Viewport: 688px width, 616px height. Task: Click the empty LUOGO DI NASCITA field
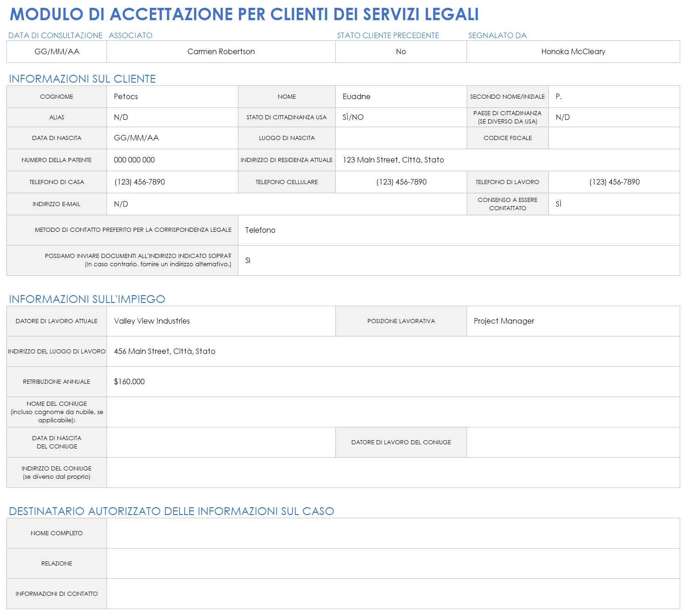(401, 138)
